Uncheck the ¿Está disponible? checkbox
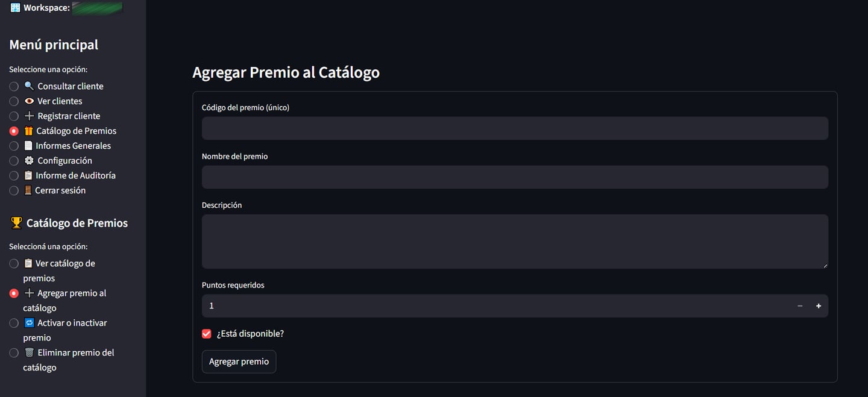This screenshot has width=868, height=397. 207,334
